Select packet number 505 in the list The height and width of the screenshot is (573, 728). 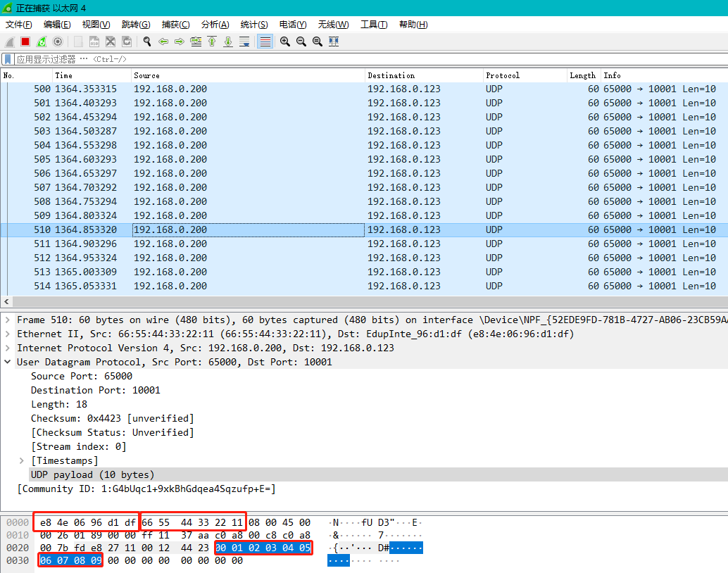pyautogui.click(x=211, y=159)
